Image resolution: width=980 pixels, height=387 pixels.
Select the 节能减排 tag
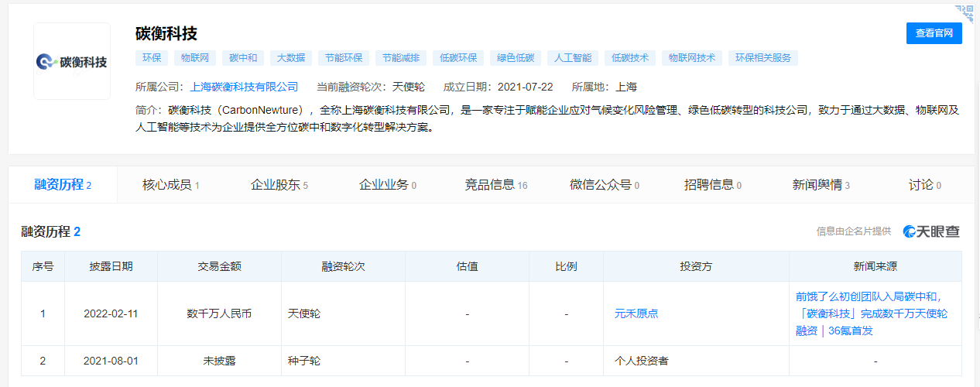point(401,58)
